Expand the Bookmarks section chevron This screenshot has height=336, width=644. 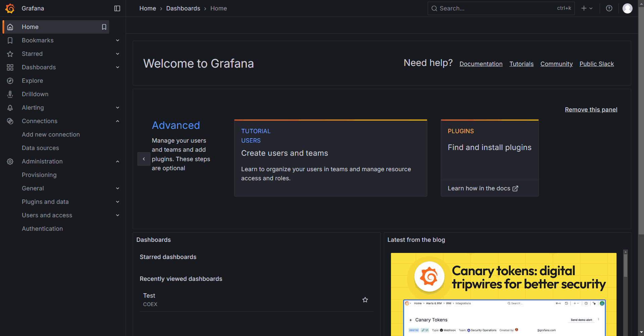pyautogui.click(x=118, y=40)
